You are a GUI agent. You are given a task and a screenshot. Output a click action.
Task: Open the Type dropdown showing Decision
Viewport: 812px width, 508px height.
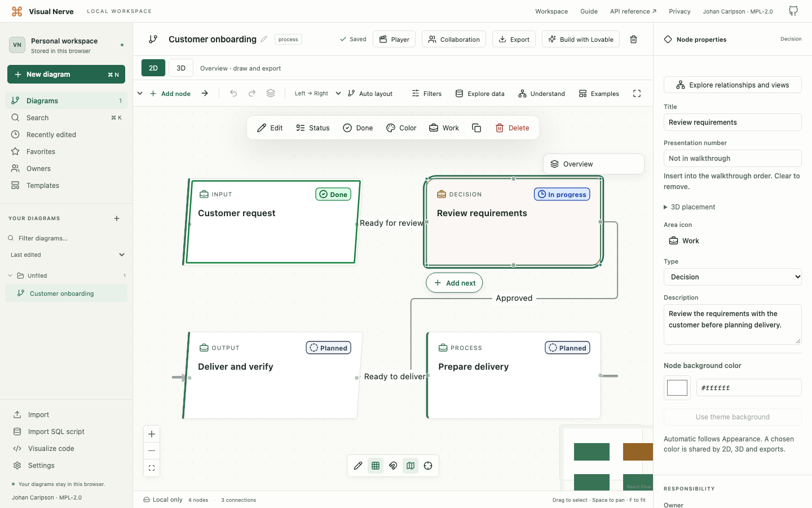pos(732,277)
